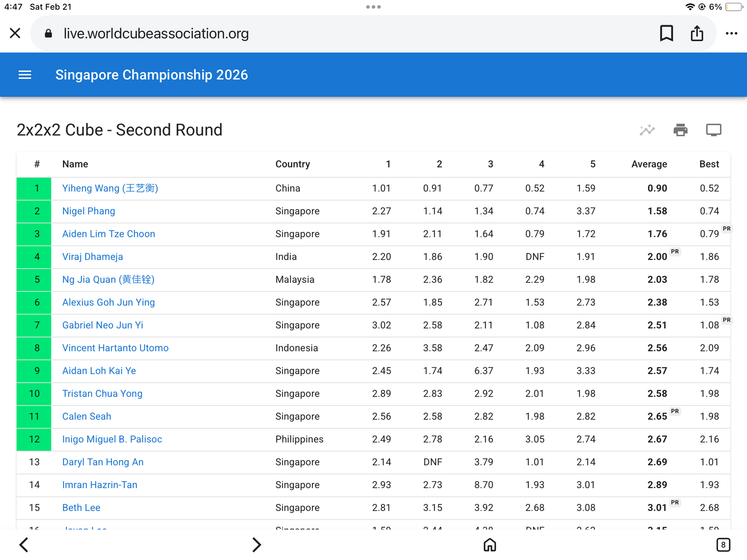Screen dimensions: 747x560
Task: Navigate forward with the right chevron
Action: [x=257, y=545]
